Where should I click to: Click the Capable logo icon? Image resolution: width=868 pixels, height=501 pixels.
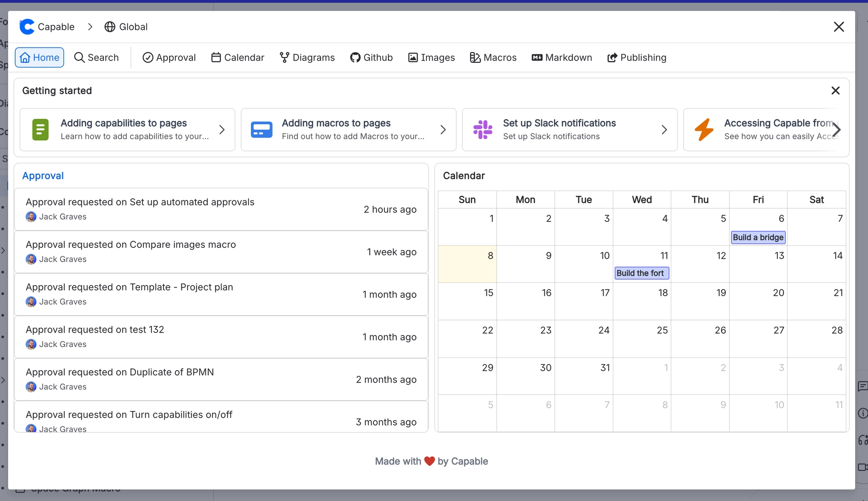pyautogui.click(x=27, y=27)
